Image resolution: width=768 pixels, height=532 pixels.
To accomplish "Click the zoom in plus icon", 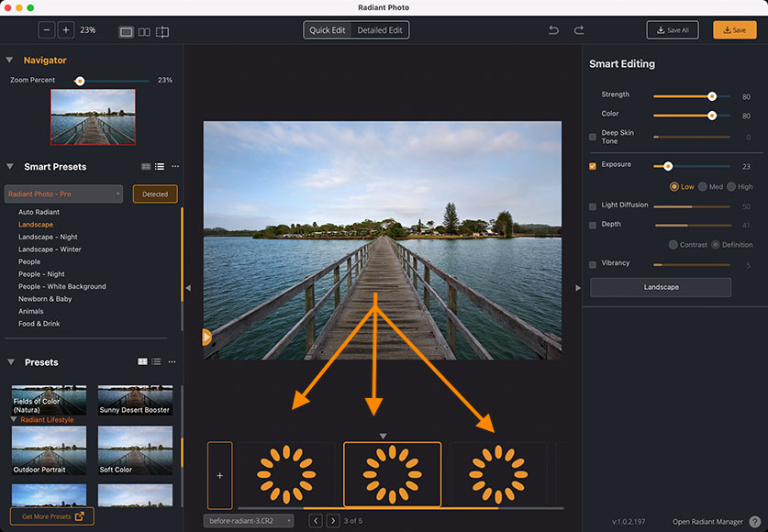I will click(x=65, y=29).
